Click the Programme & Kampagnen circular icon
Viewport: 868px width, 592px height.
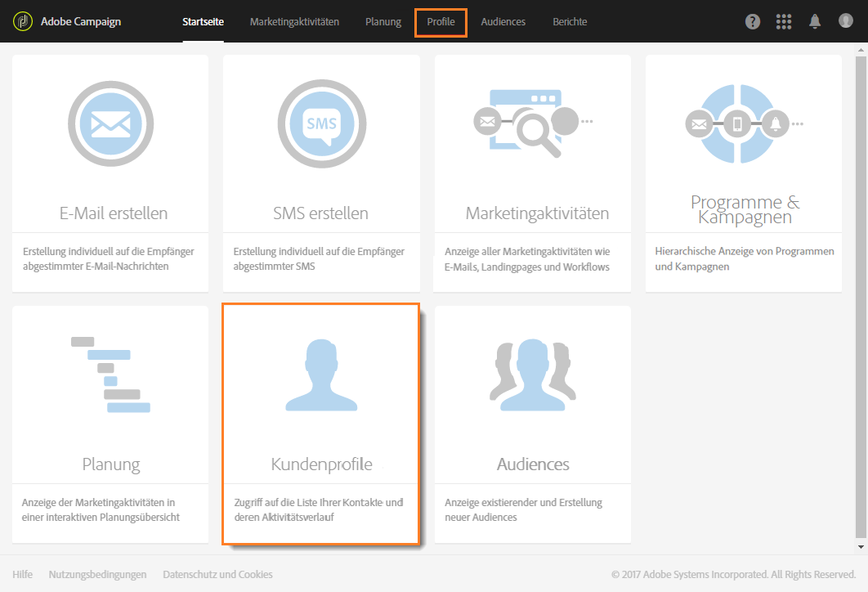(744, 123)
